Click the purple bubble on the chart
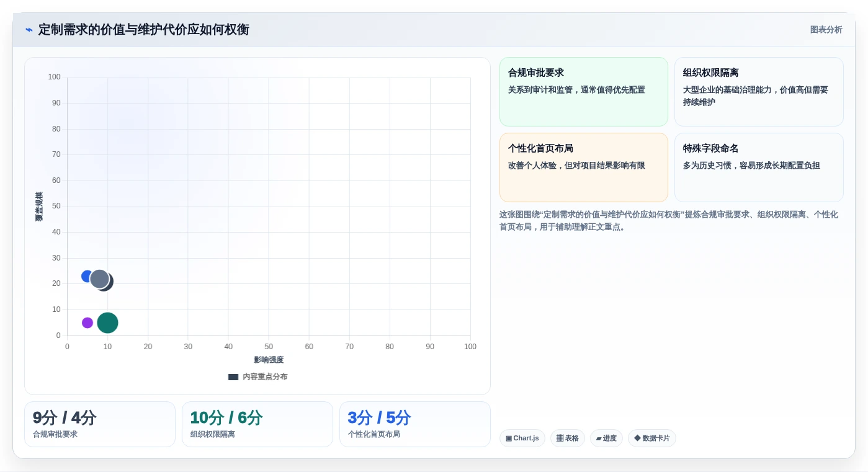The height and width of the screenshot is (472, 868). pos(87,323)
